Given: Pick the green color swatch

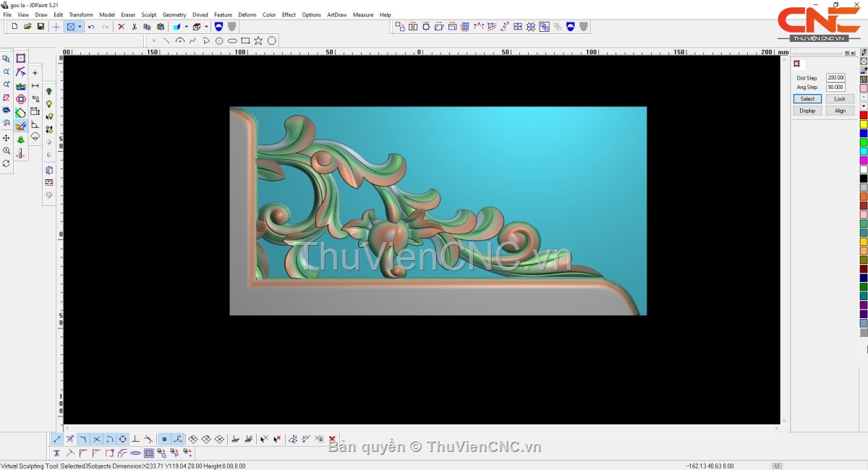Looking at the screenshot, I should tap(864, 142).
